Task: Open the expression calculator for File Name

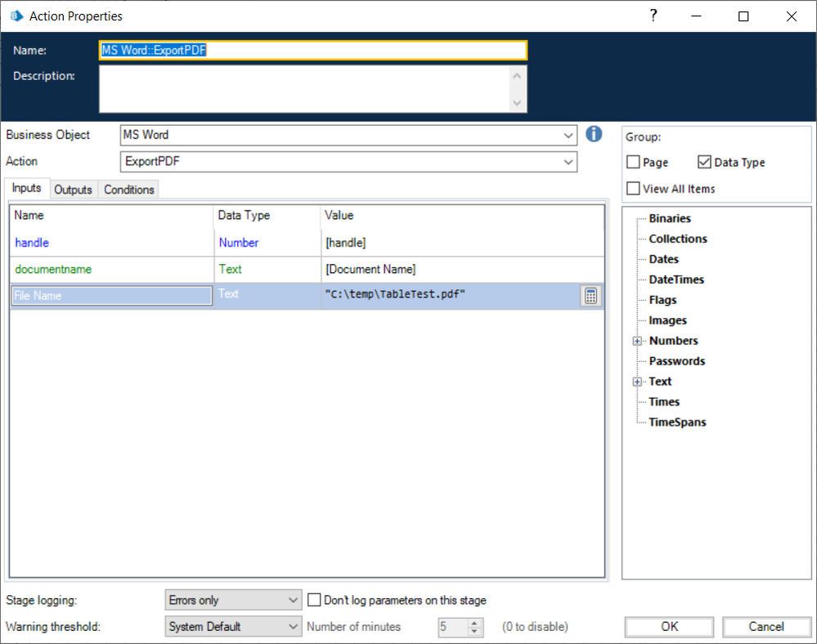Action: [x=590, y=296]
